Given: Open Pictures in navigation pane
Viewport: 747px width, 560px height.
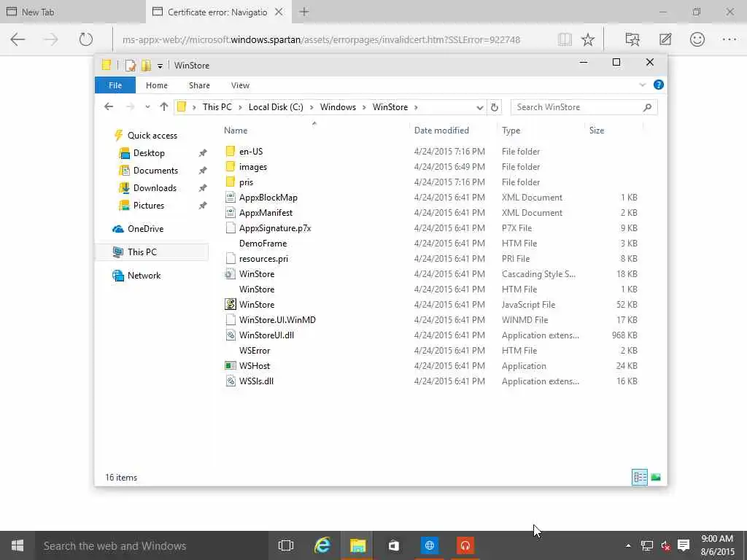Looking at the screenshot, I should click(149, 206).
